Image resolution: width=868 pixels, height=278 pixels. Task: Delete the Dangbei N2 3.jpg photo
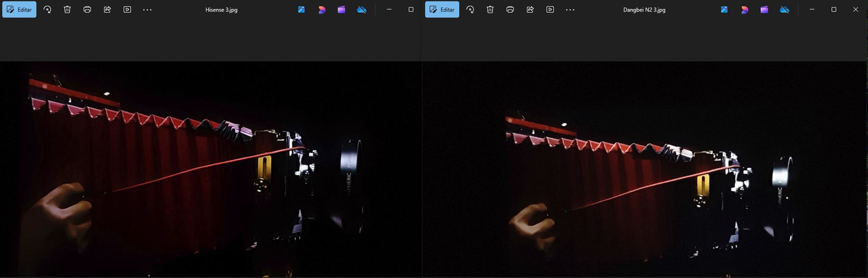click(490, 9)
